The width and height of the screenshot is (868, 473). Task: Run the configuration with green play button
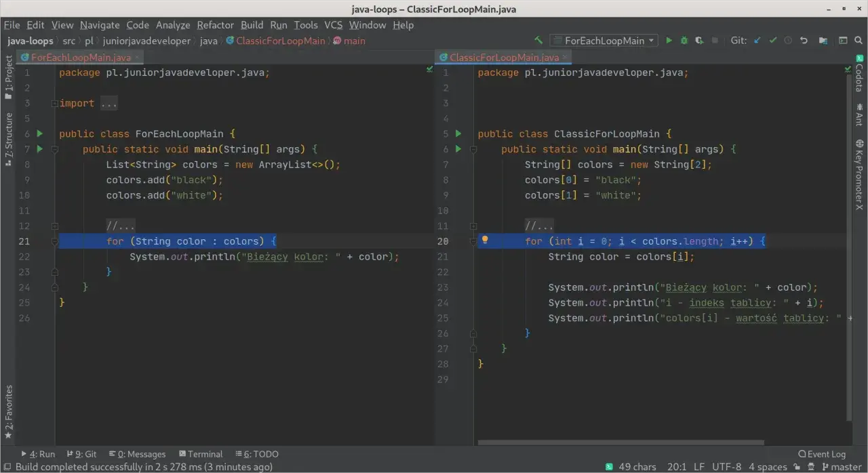click(669, 41)
